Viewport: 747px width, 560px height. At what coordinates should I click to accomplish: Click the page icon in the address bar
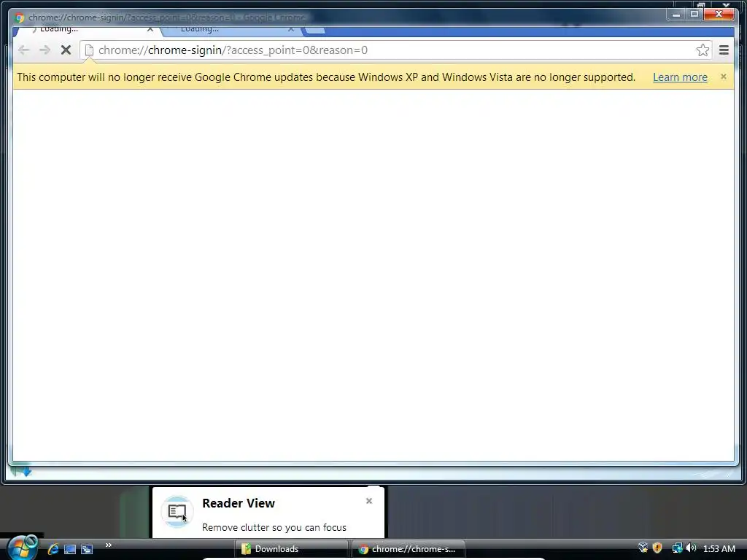[88, 50]
